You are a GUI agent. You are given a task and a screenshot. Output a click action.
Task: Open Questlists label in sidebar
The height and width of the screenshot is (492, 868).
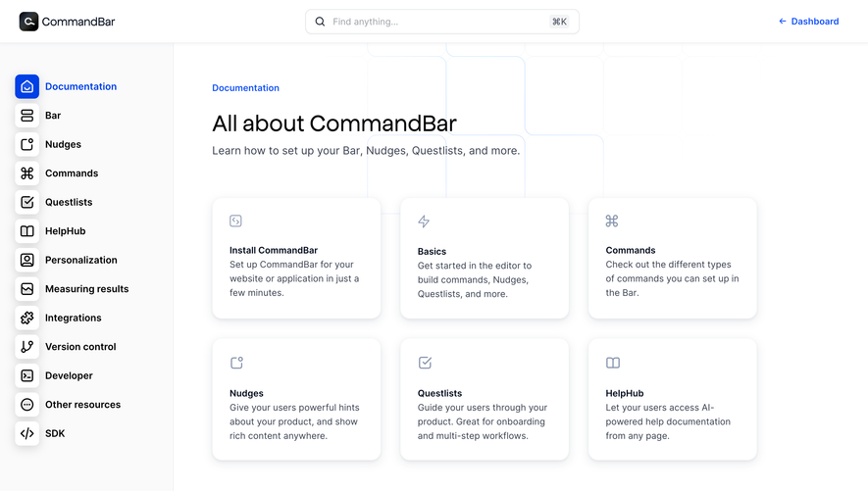(x=69, y=202)
